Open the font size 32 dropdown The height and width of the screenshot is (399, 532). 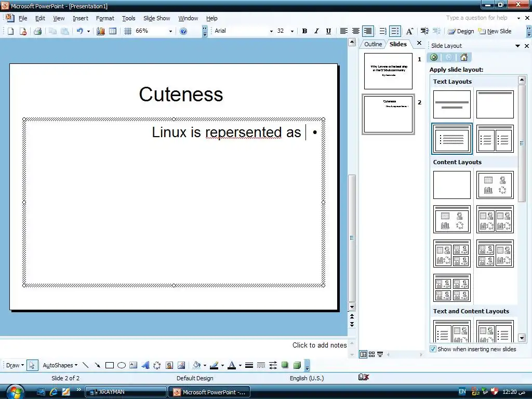(292, 31)
